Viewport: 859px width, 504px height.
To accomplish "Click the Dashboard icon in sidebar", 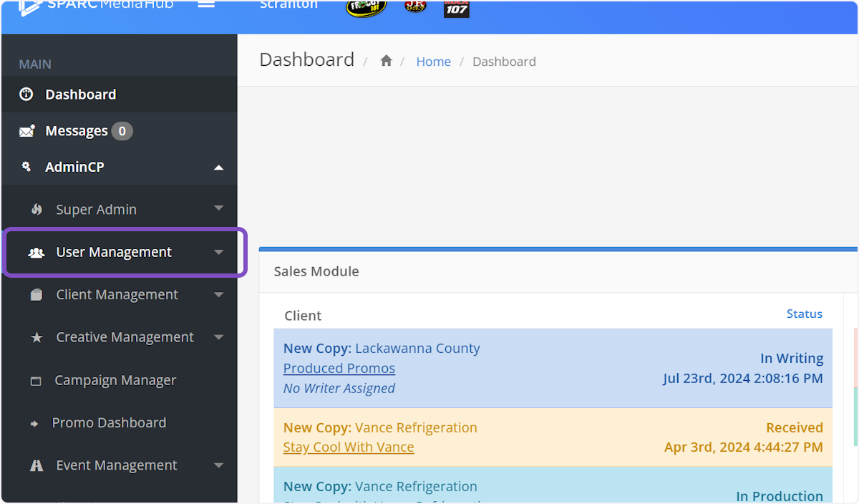I will (26, 94).
